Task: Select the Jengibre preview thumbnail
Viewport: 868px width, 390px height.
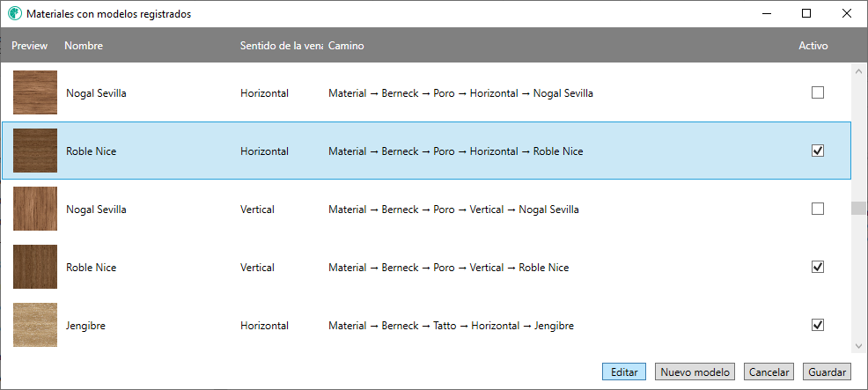Action: tap(35, 325)
